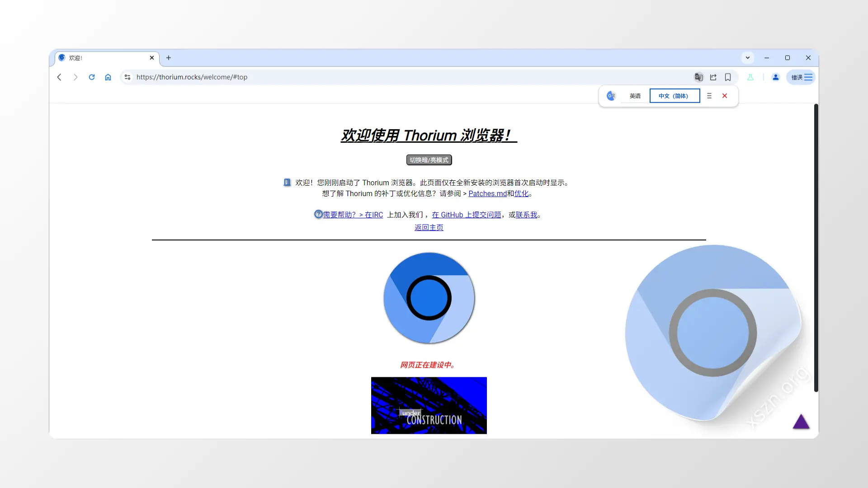Switch translation to 英语

pyautogui.click(x=635, y=96)
